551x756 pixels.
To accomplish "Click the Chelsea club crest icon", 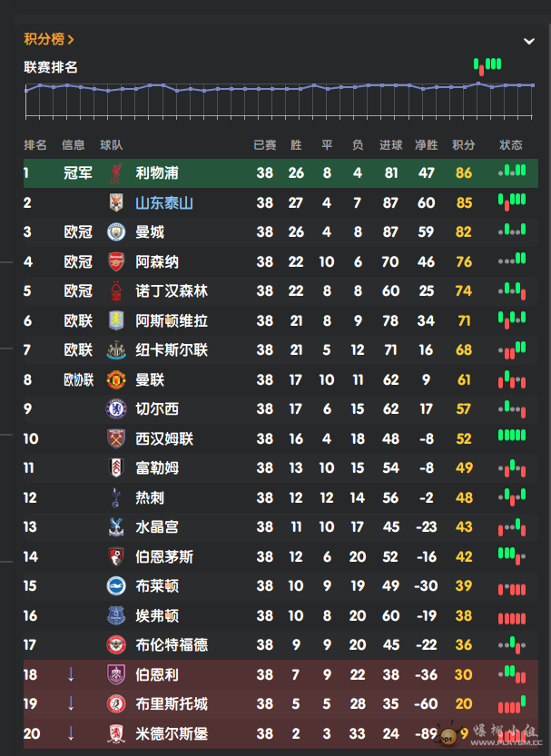I will [116, 409].
